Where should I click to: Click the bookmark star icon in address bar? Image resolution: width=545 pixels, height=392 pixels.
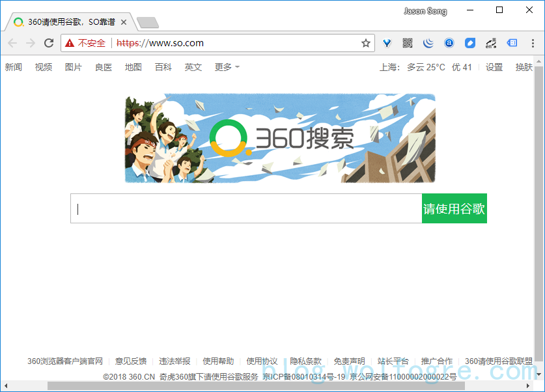click(366, 43)
